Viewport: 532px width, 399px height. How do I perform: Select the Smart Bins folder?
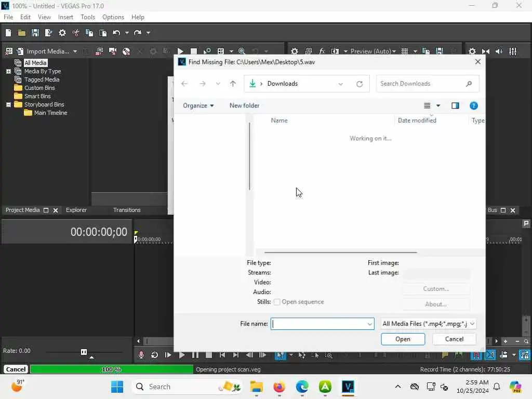(x=37, y=96)
